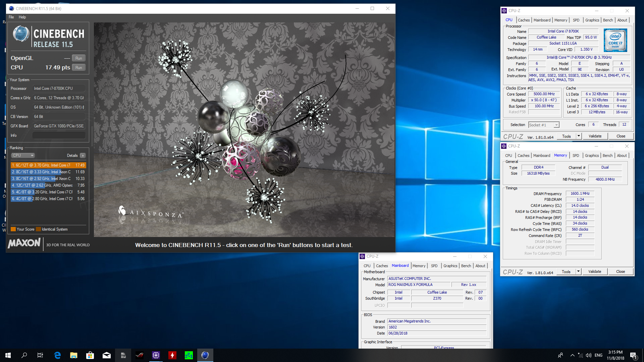This screenshot has width=644, height=362.
Task: Expand Tools arrow in top CPU-Z window
Action: [579, 136]
